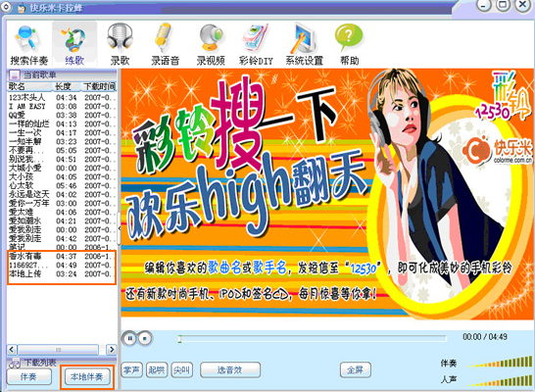Select song 永远是这天
Viewport: 535px width, 392px height.
(x=62, y=194)
